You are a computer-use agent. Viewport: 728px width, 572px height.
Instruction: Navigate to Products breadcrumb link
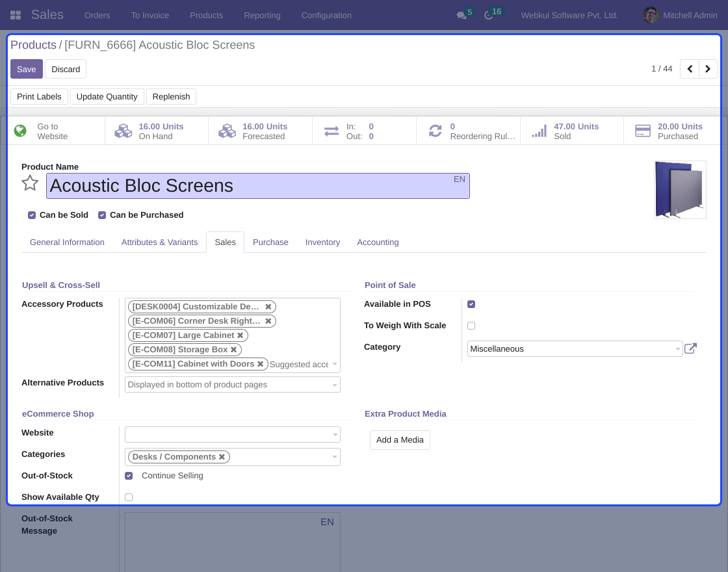[33, 45]
